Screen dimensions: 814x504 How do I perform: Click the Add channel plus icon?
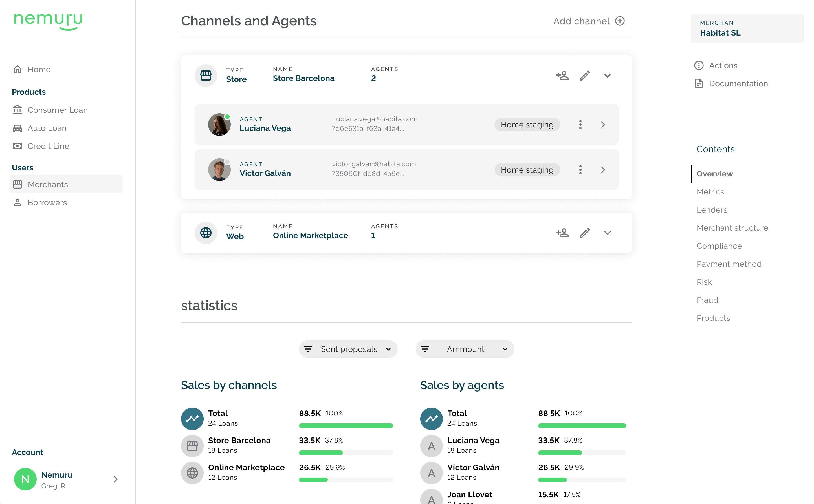coord(620,21)
